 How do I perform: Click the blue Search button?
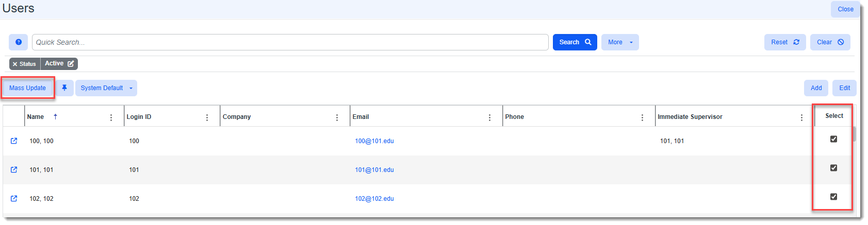pyautogui.click(x=575, y=42)
